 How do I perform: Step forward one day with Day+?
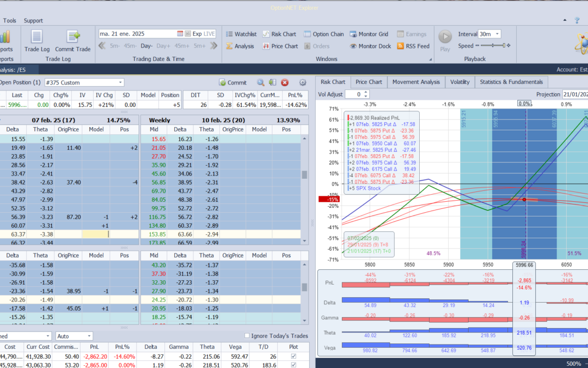[163, 46]
